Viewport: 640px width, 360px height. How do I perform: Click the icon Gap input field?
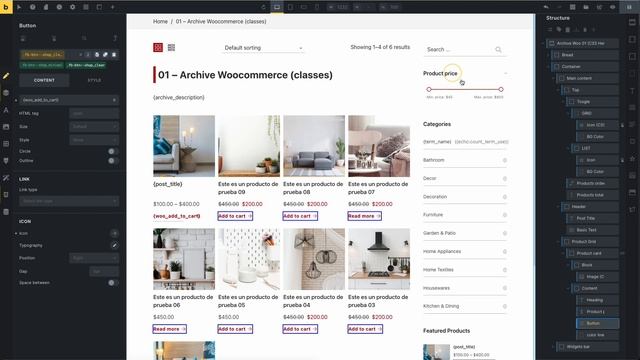104,271
